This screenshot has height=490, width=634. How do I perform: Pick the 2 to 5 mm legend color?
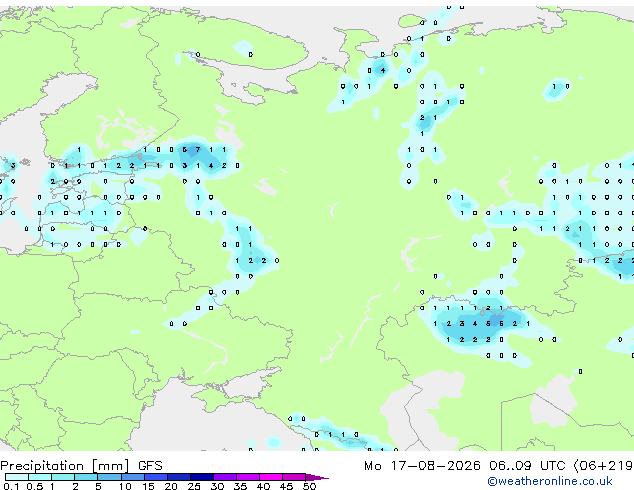point(86,477)
